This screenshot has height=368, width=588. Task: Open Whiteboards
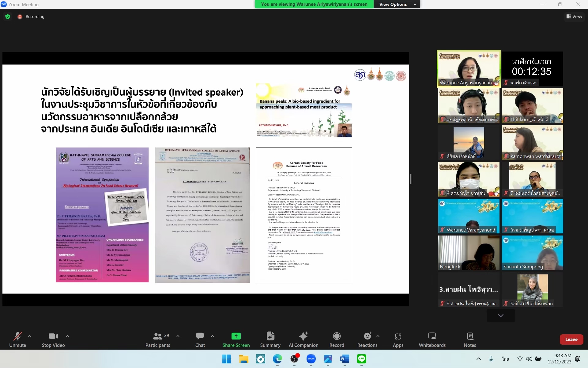click(432, 339)
